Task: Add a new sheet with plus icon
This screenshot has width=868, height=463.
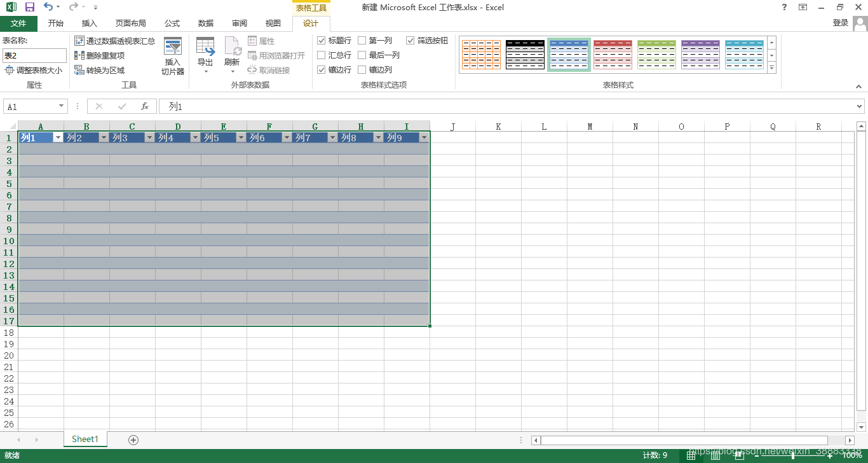Action: point(133,439)
